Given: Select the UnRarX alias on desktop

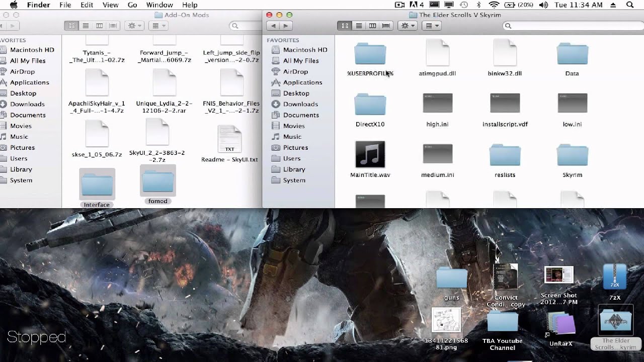Looking at the screenshot, I should 560,324.
